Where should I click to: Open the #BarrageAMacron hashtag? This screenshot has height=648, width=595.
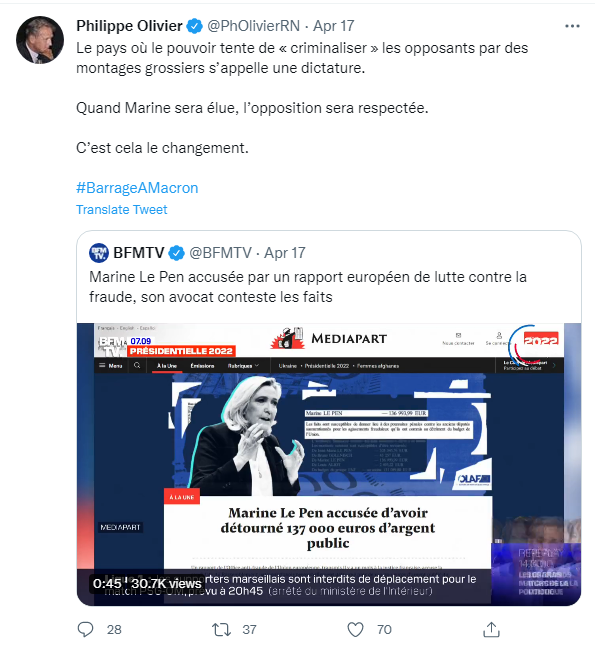pos(137,188)
